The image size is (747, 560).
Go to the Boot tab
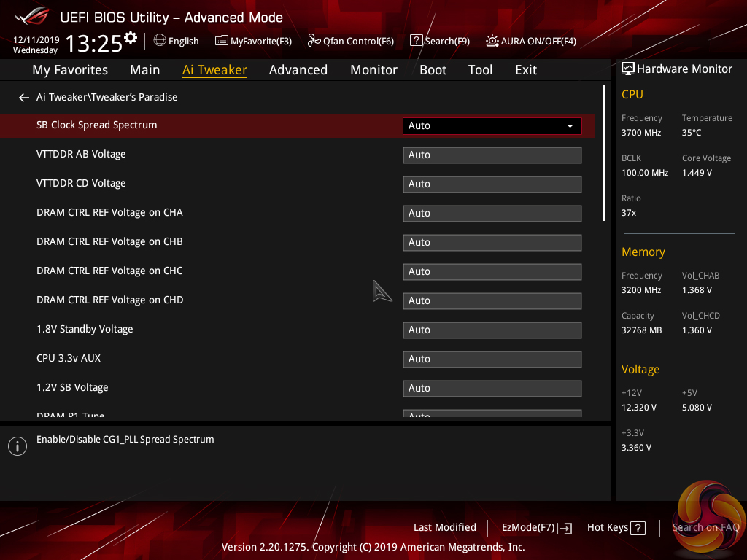click(433, 70)
